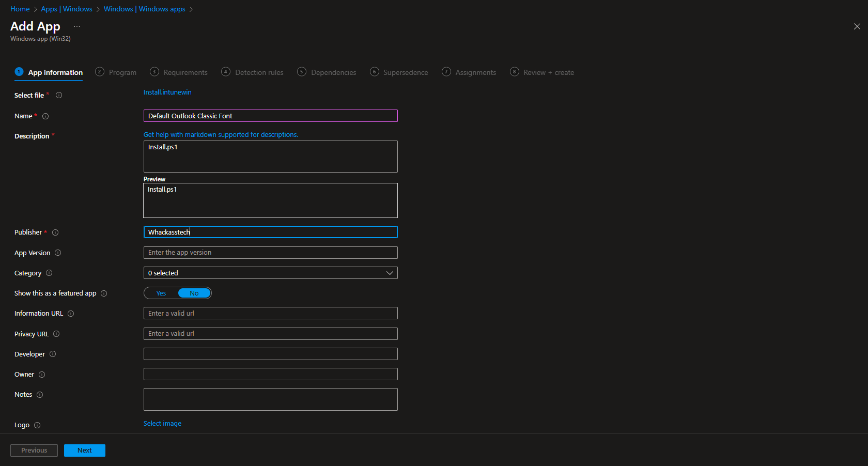
Task: Close the Add App pane
Action: [x=857, y=26]
